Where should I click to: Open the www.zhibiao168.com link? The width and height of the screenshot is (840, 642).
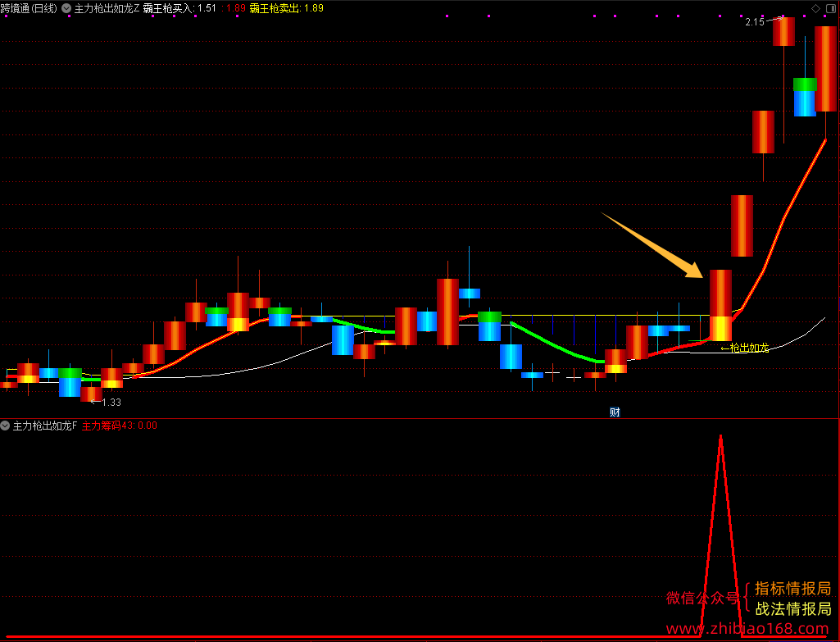pos(747,628)
